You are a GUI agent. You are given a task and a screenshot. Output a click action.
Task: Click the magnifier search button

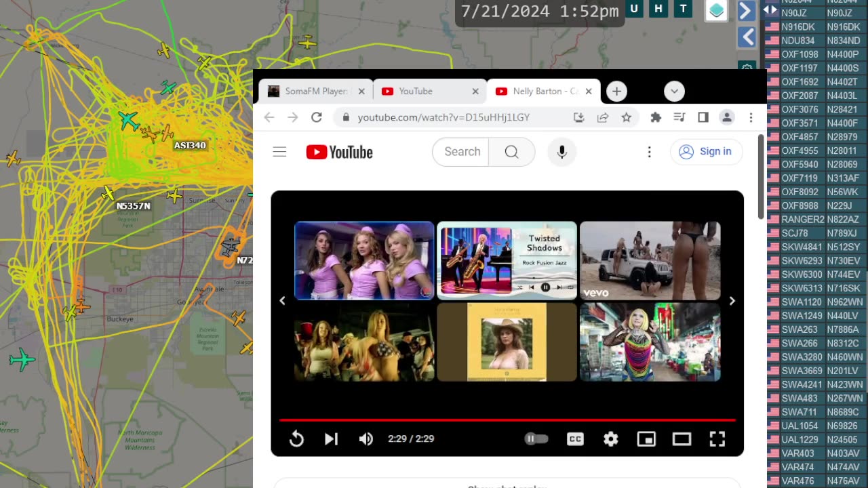pyautogui.click(x=512, y=152)
